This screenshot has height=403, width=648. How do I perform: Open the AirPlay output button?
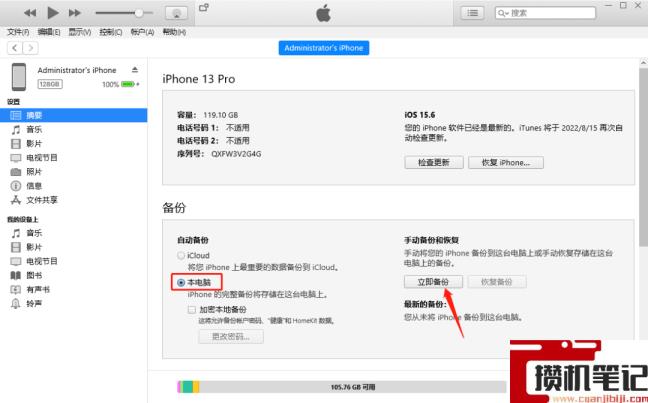176,13
